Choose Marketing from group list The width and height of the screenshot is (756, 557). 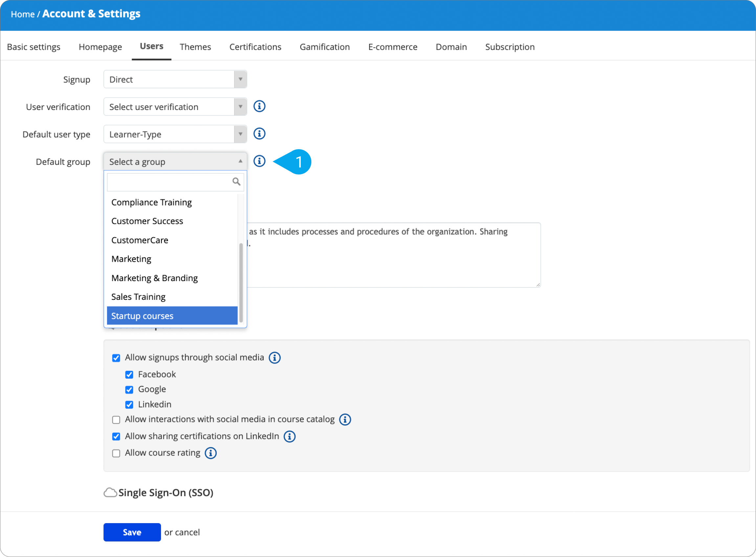[172, 259]
